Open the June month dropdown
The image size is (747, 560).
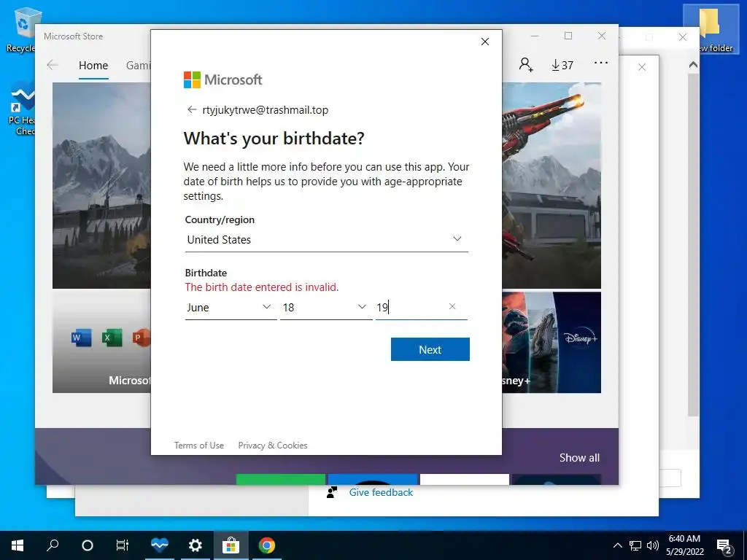tap(231, 308)
